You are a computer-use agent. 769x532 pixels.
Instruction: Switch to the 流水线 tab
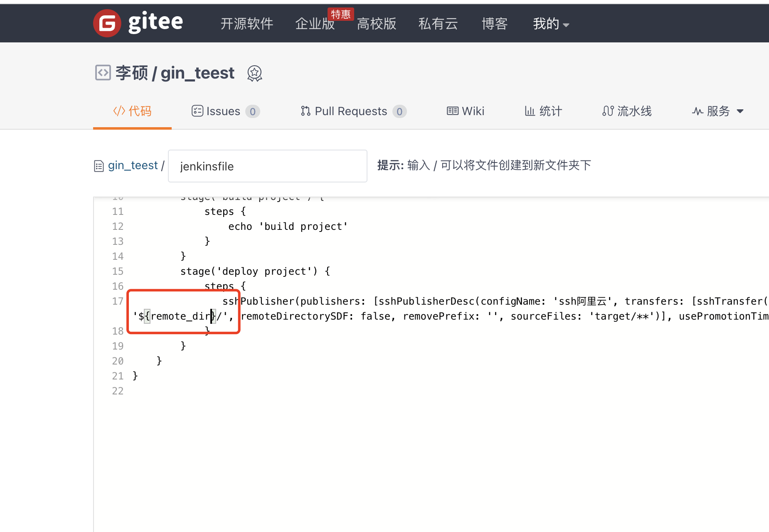click(627, 111)
